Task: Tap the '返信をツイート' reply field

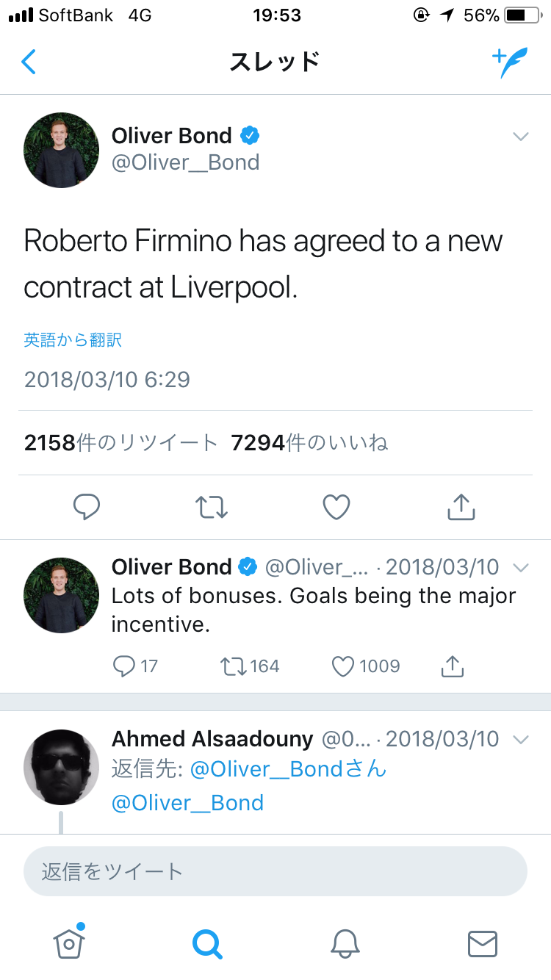Action: click(275, 872)
